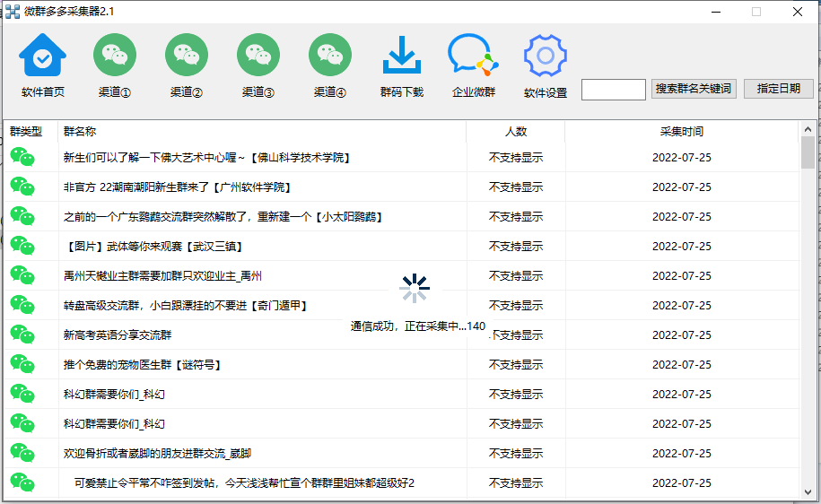Click the 指定日期 button
The image size is (821, 504).
click(779, 89)
